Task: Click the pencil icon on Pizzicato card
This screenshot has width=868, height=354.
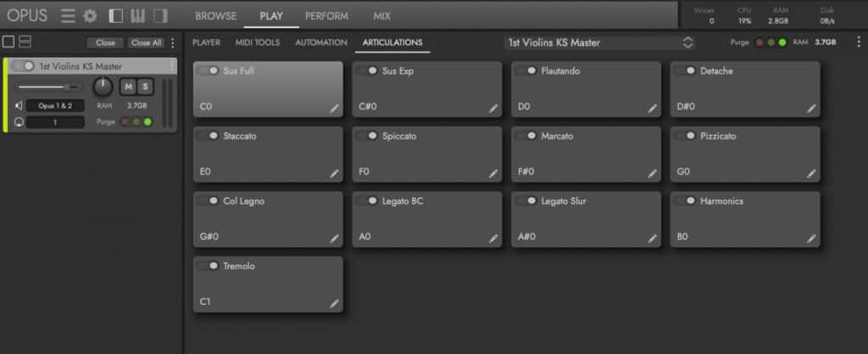Action: click(x=811, y=173)
